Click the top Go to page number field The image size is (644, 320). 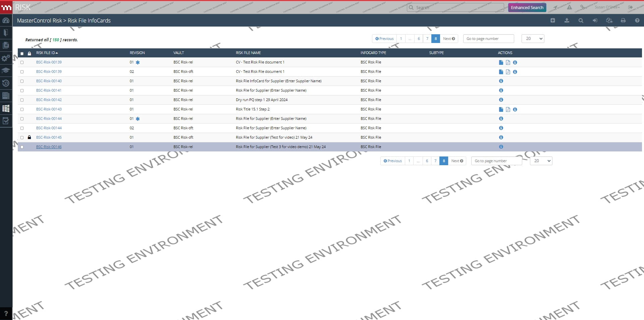click(488, 39)
